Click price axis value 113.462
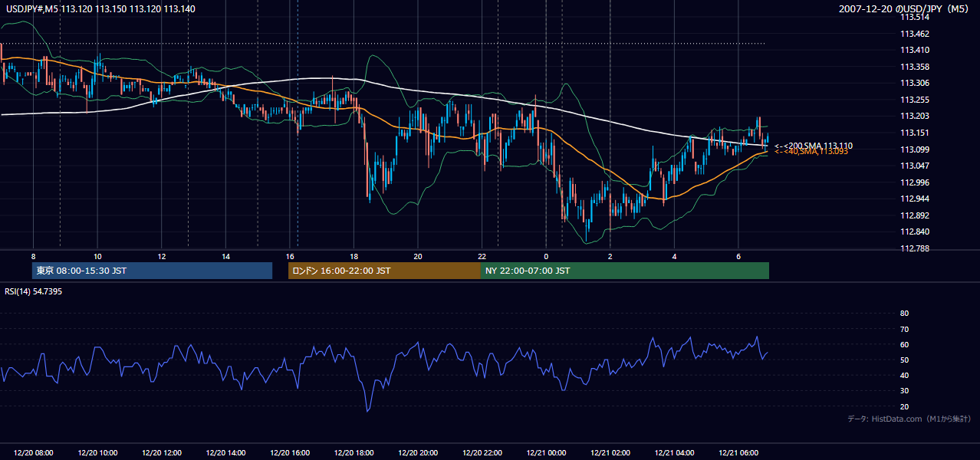 [x=914, y=34]
